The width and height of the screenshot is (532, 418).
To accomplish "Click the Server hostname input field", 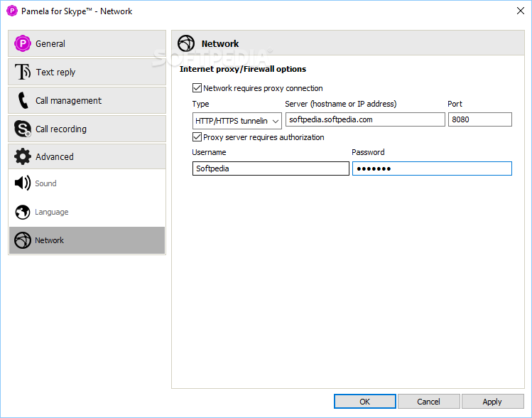I will click(x=365, y=119).
